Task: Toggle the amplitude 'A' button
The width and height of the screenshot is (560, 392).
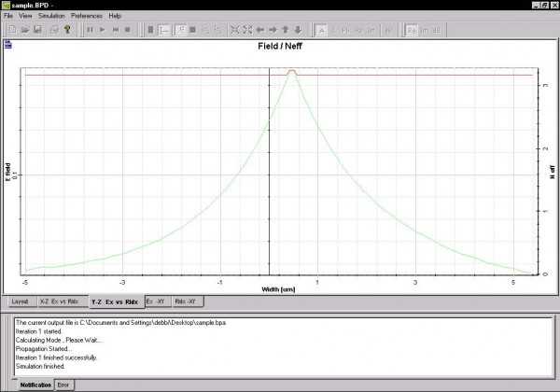Action: 321,31
